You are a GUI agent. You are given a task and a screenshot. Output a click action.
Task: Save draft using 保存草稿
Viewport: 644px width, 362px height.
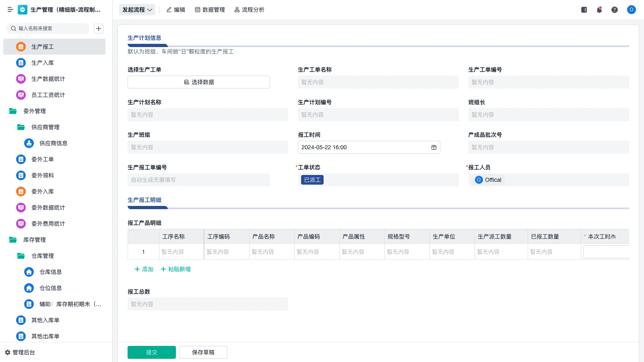(203, 352)
